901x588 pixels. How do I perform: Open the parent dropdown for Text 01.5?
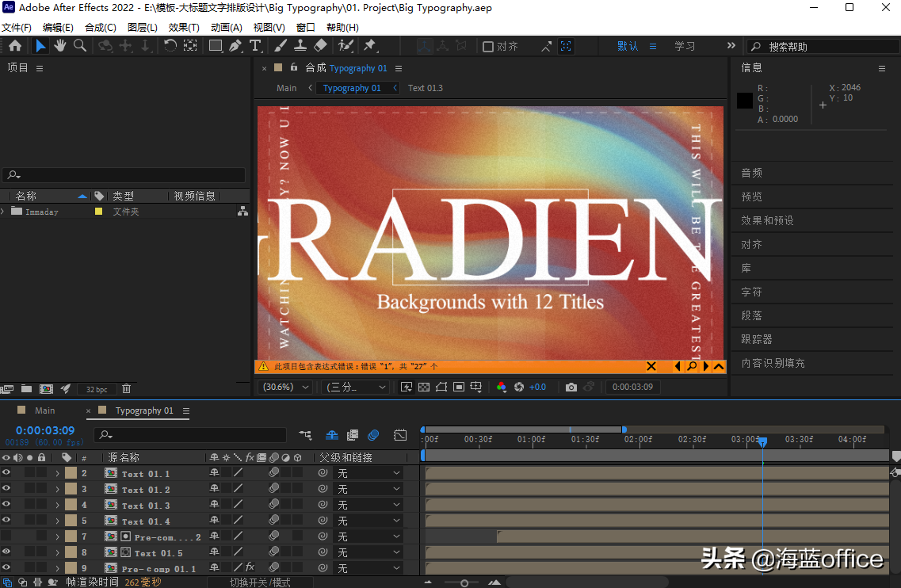click(368, 552)
